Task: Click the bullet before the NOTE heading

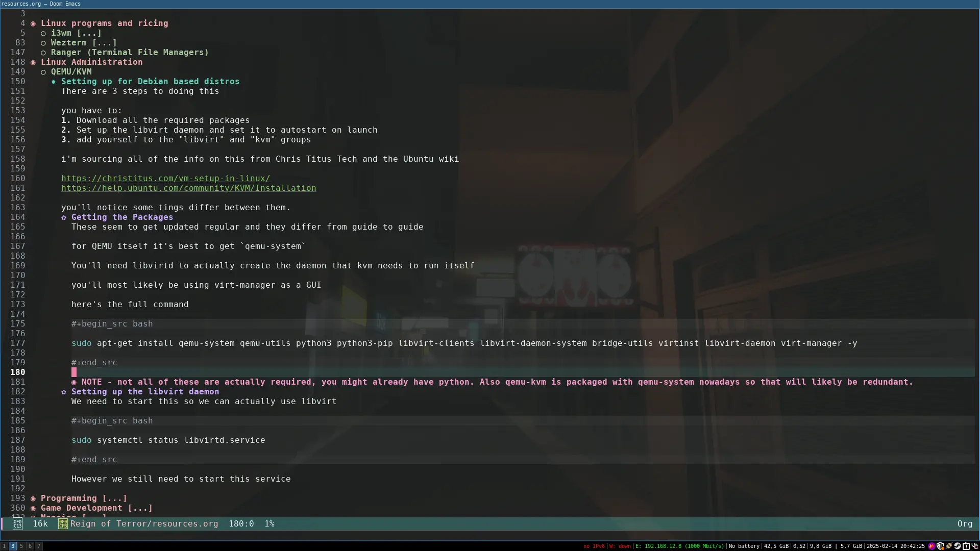Action: point(74,382)
